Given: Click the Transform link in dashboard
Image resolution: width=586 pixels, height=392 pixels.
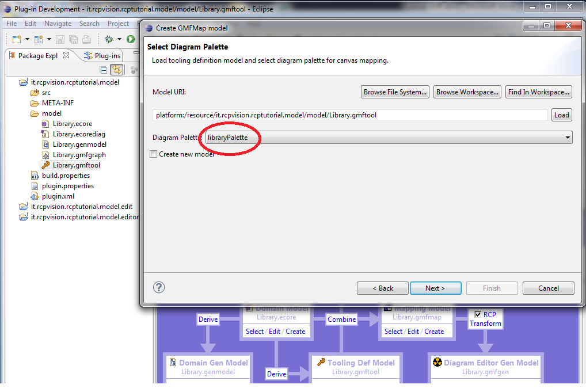Looking at the screenshot, I should [x=485, y=324].
